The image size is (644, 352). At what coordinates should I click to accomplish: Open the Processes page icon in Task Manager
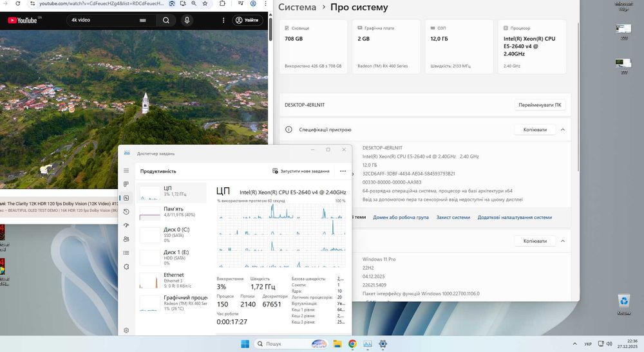pyautogui.click(x=126, y=184)
